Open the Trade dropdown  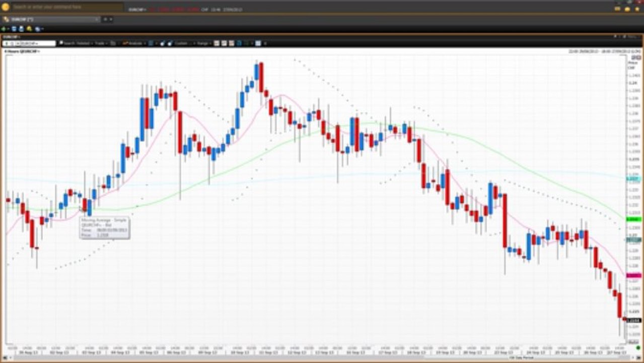tap(101, 43)
